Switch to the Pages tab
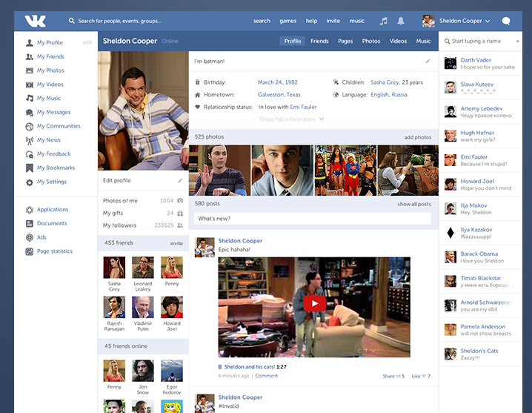Screen dimensions: 532x413 point(345,41)
